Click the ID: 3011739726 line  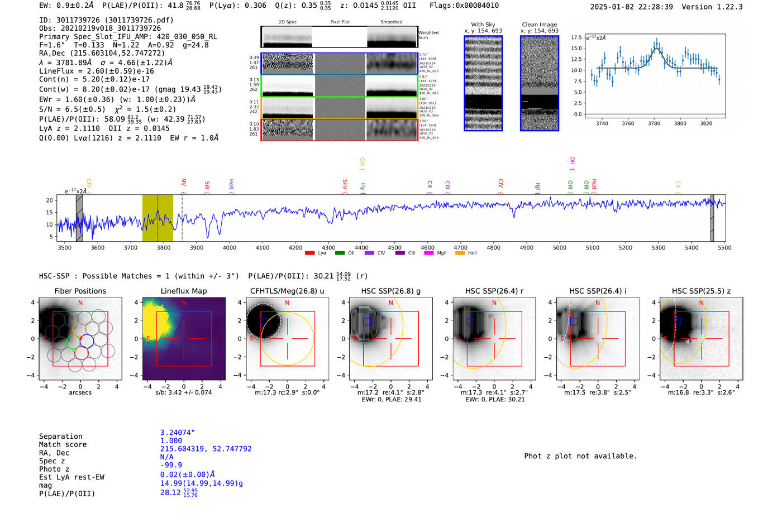tap(106, 20)
